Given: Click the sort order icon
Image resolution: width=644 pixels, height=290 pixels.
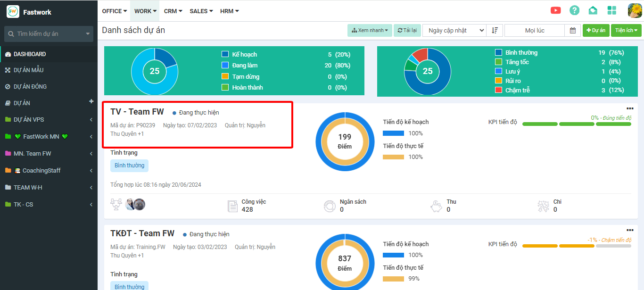Looking at the screenshot, I should pos(495,30).
